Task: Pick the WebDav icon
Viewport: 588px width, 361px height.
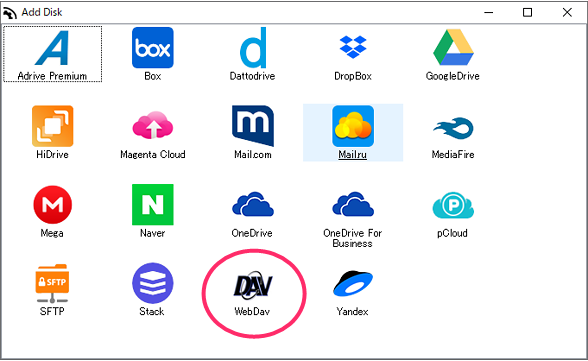Action: pos(253,286)
